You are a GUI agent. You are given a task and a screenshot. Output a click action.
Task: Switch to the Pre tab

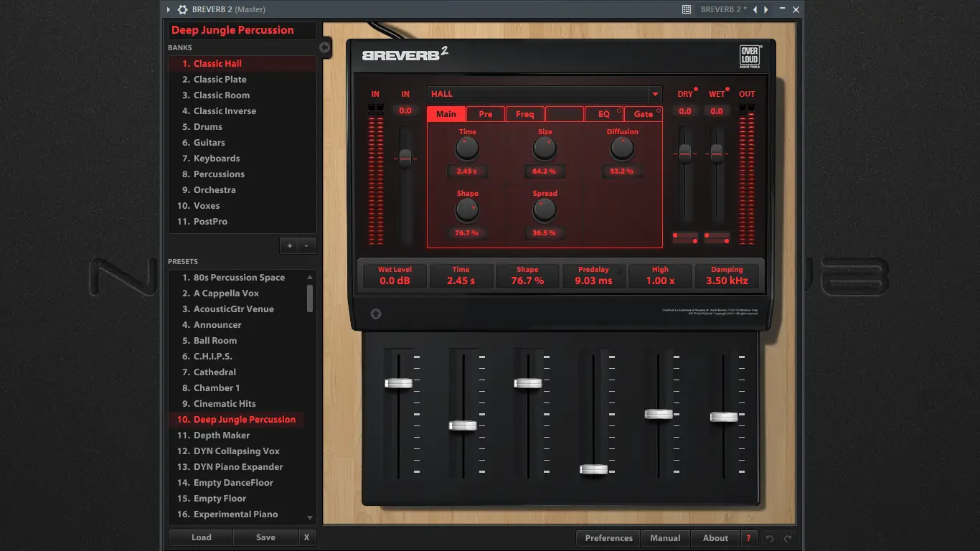(x=486, y=114)
